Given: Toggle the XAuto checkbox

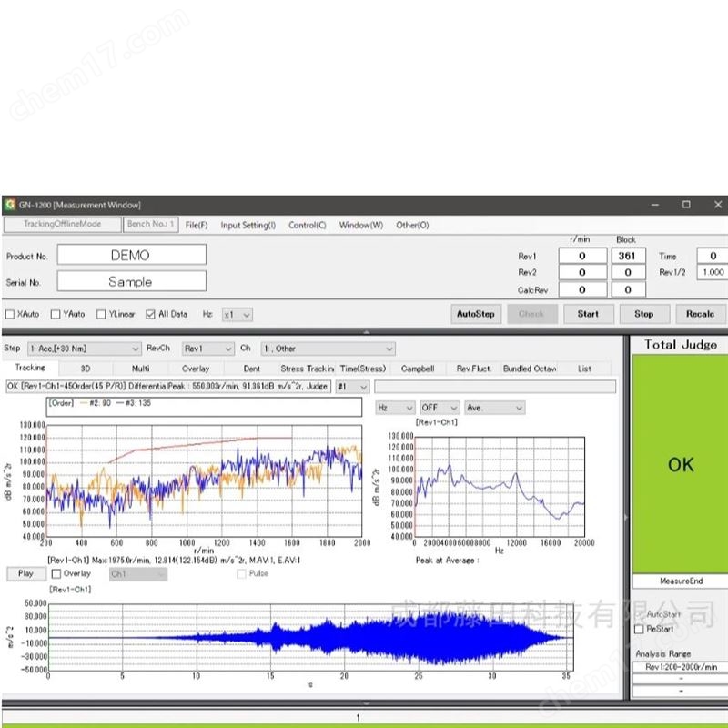Looking at the screenshot, I should pyautogui.click(x=10, y=314).
